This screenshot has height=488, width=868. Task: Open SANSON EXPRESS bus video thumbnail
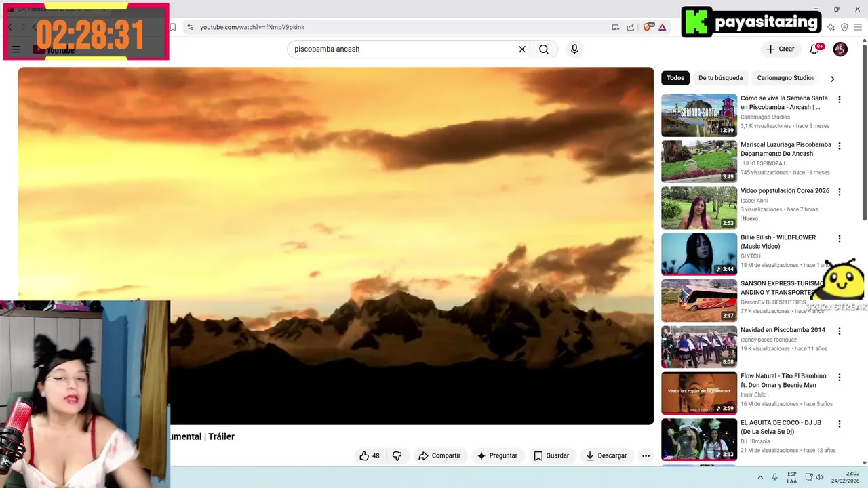699,300
